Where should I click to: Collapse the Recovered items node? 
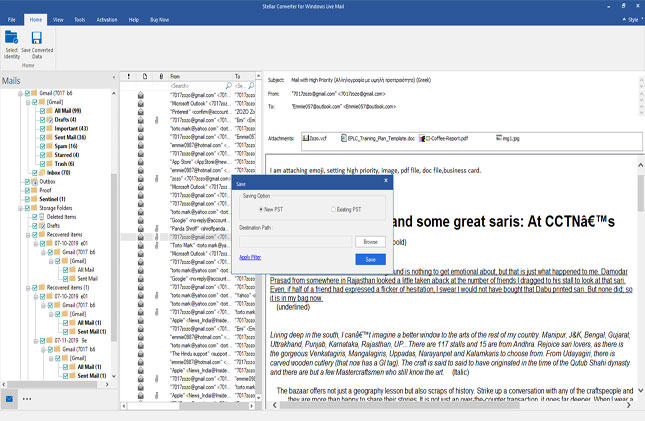point(28,235)
